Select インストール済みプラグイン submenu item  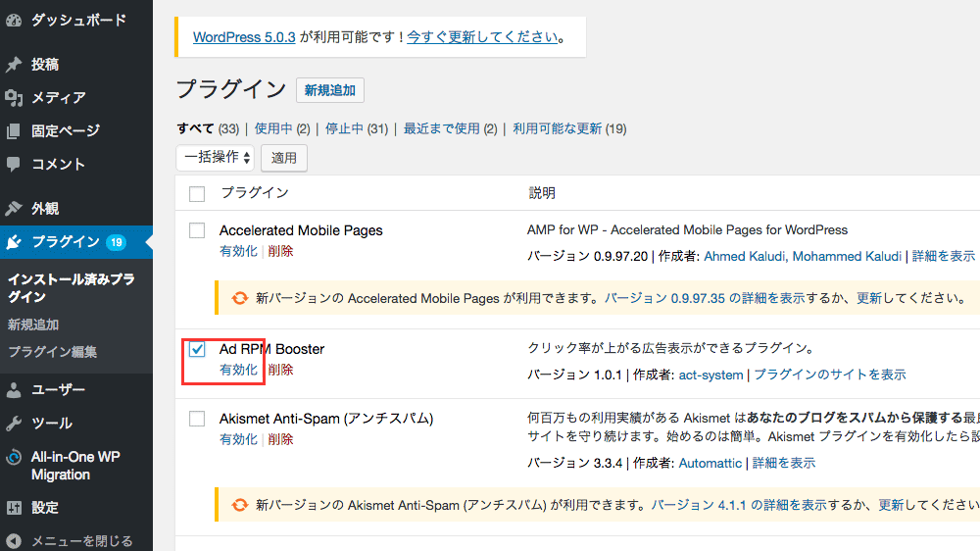(x=72, y=287)
